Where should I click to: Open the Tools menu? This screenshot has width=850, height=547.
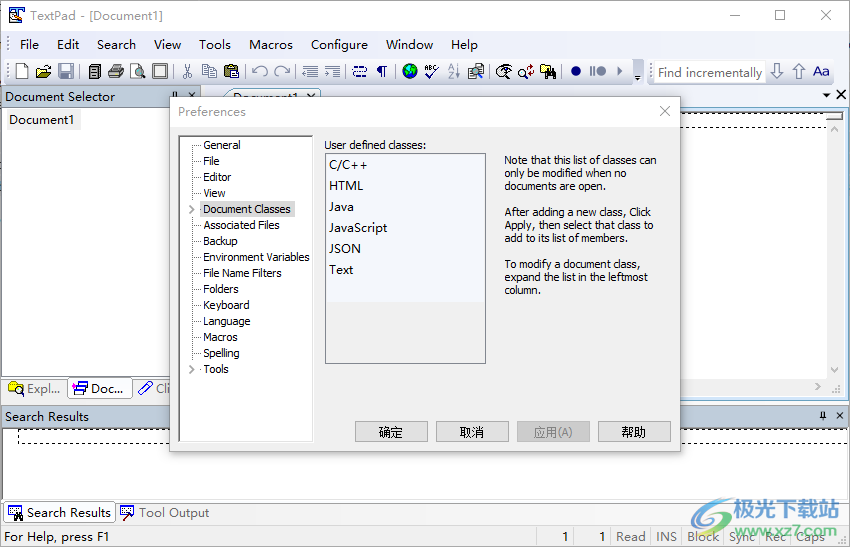pyautogui.click(x=215, y=45)
